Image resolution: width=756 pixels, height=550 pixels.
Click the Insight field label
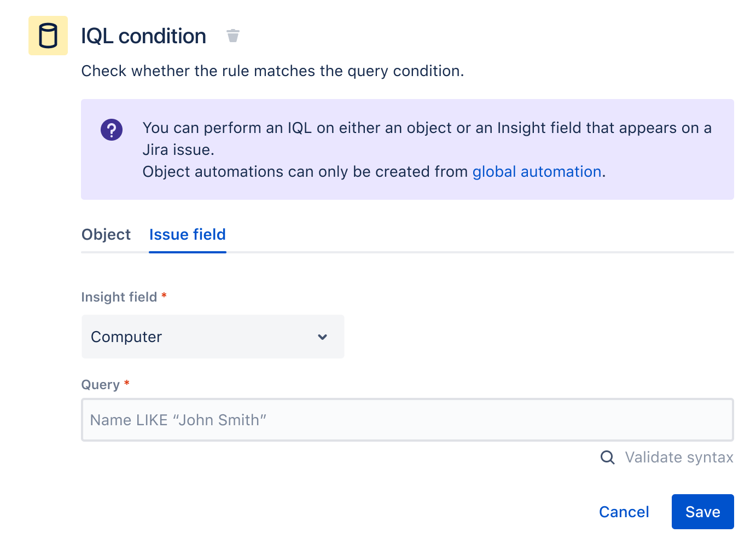point(119,297)
